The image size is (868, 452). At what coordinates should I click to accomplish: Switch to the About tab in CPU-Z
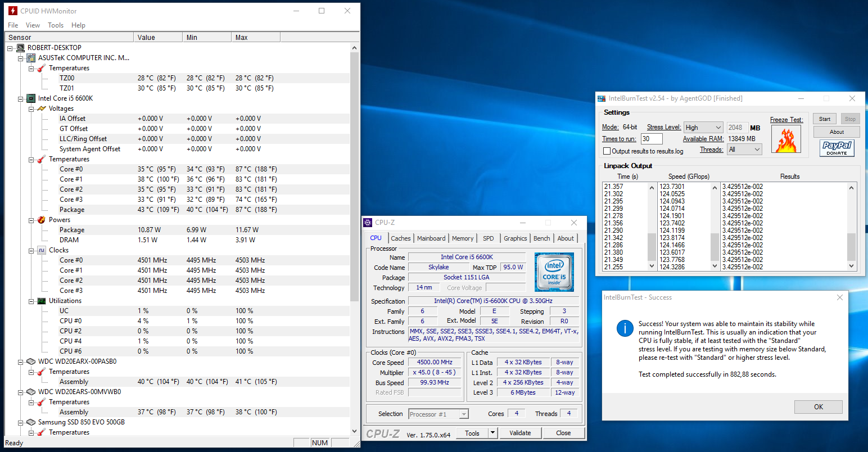(566, 238)
